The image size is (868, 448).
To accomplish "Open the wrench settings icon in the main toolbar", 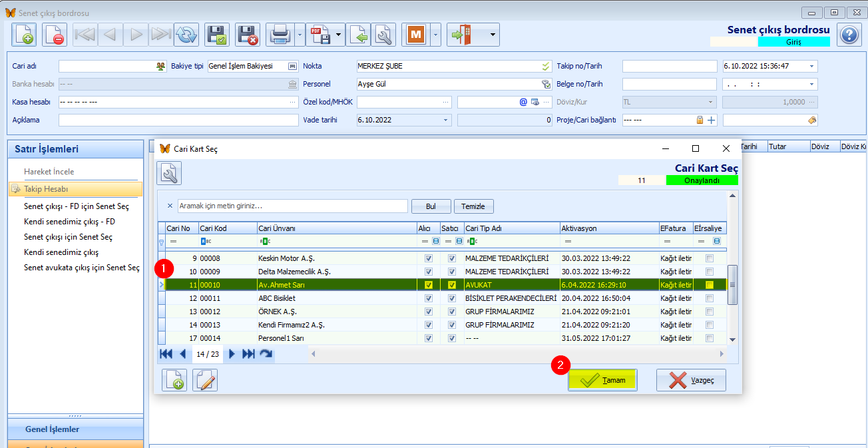I will tap(384, 35).
